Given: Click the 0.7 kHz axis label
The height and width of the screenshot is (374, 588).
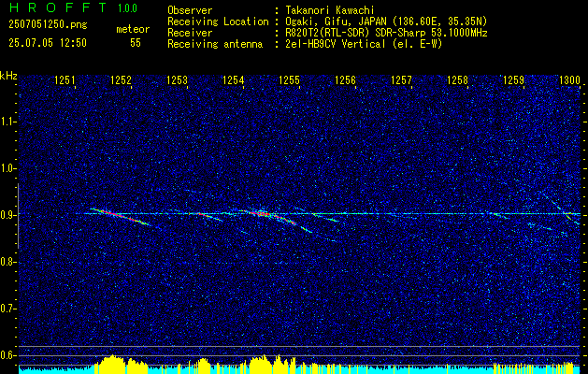Looking at the screenshot, I should (x=9, y=309).
